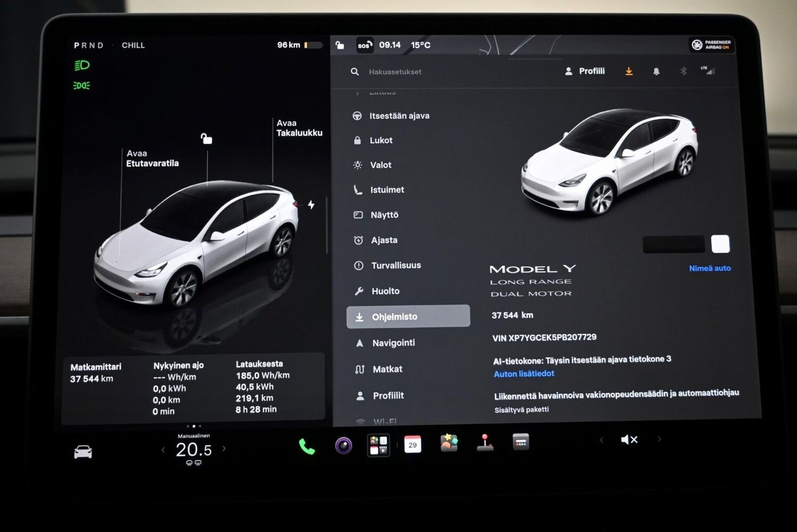Click the Auton lisätiedot link
Image resolution: width=797 pixels, height=532 pixels.
(x=524, y=373)
